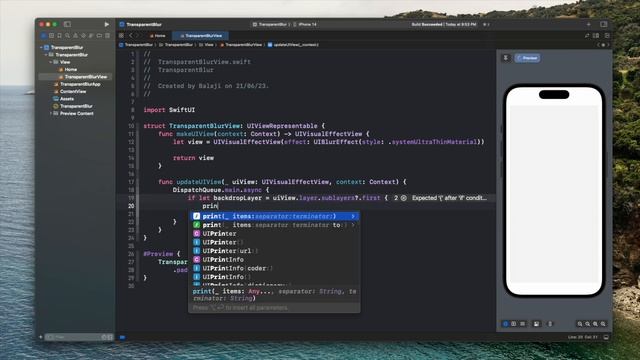
Task: Open the source control navigator
Action: pyautogui.click(x=51, y=36)
